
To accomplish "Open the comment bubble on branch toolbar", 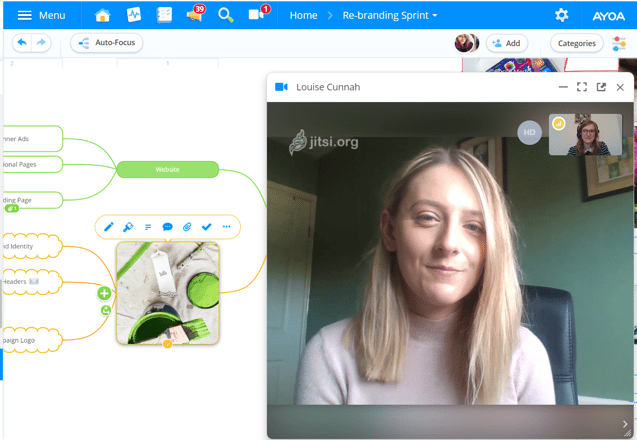I will click(x=167, y=227).
